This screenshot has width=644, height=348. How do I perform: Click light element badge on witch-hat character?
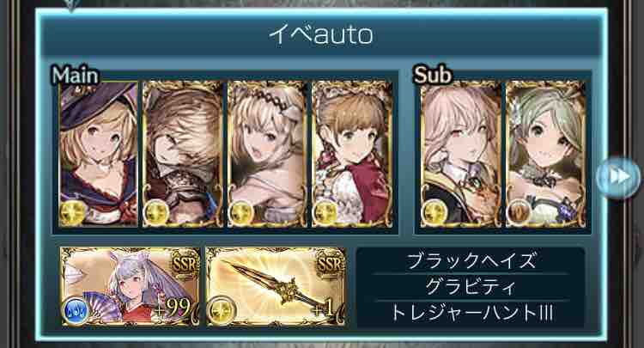(x=73, y=212)
